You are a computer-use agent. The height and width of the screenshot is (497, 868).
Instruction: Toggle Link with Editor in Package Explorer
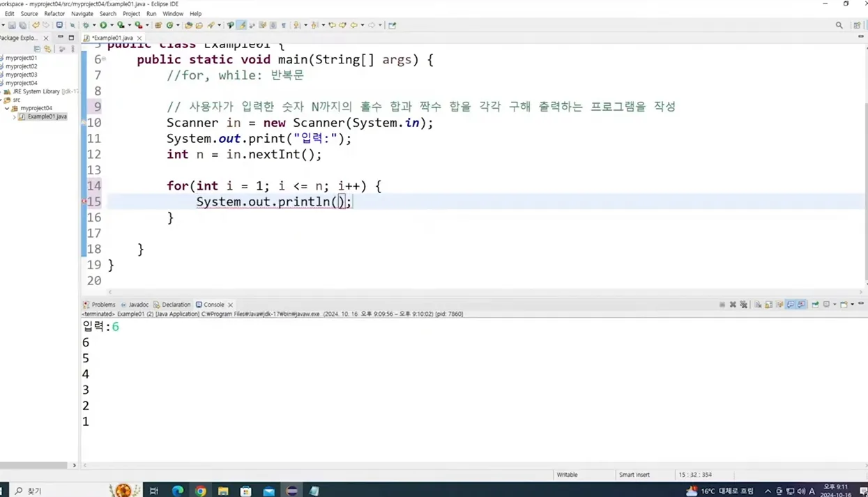(47, 49)
